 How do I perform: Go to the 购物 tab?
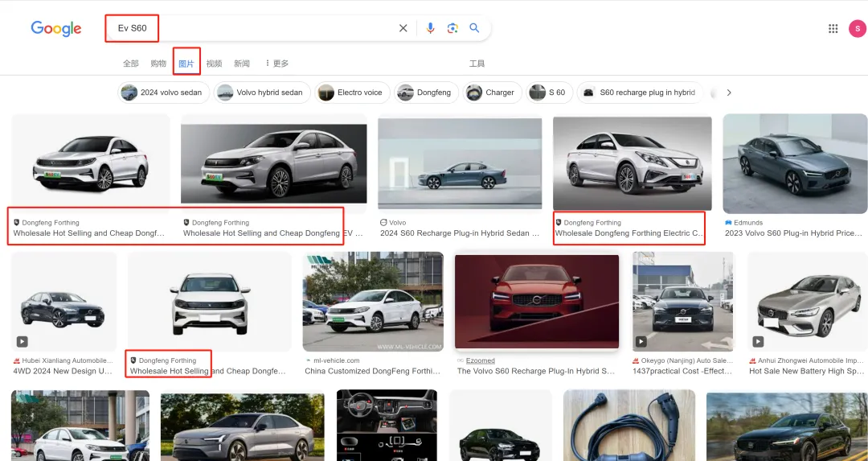[158, 64]
